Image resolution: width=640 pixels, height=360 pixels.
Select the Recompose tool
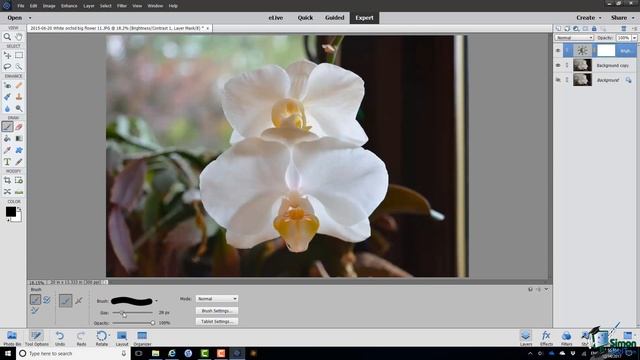click(19, 180)
